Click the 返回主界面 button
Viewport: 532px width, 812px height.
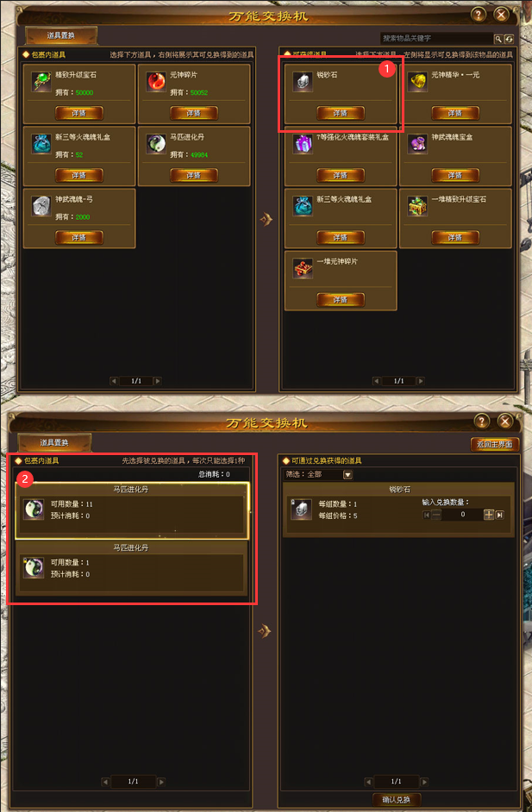point(495,444)
